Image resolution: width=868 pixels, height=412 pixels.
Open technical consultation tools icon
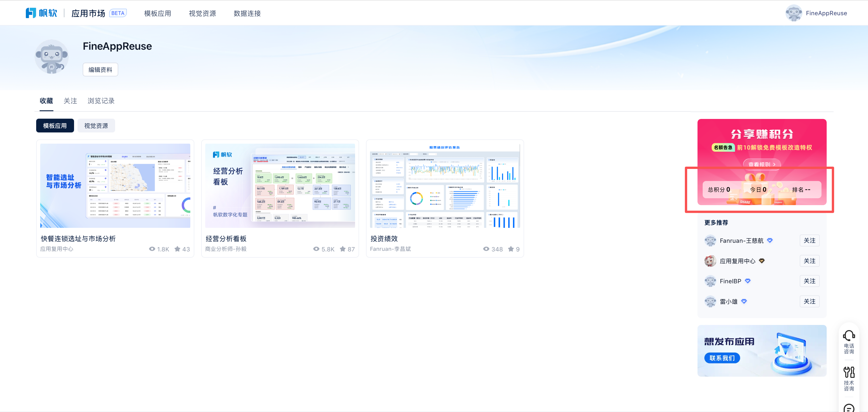pos(848,373)
